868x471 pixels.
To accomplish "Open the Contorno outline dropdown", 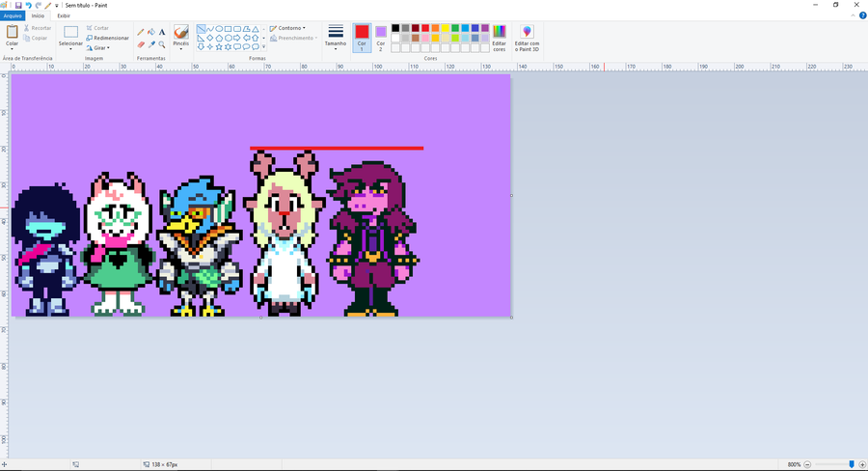I will pos(287,28).
